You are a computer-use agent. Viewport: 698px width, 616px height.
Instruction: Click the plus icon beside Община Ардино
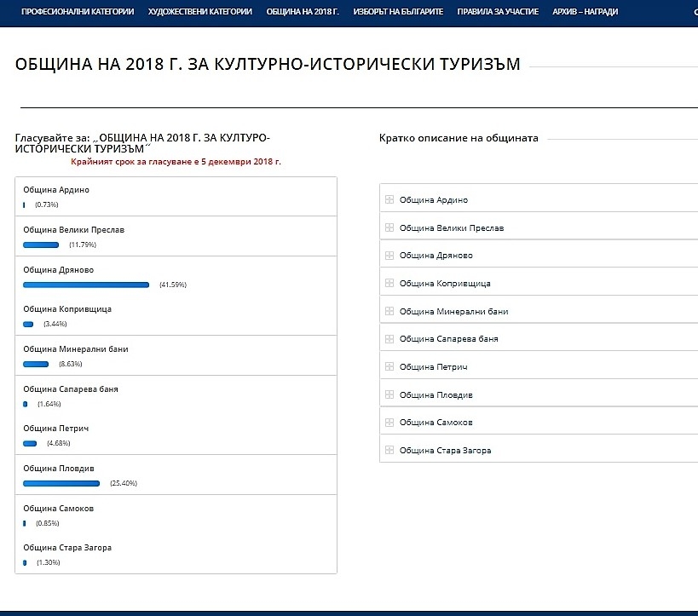389,200
